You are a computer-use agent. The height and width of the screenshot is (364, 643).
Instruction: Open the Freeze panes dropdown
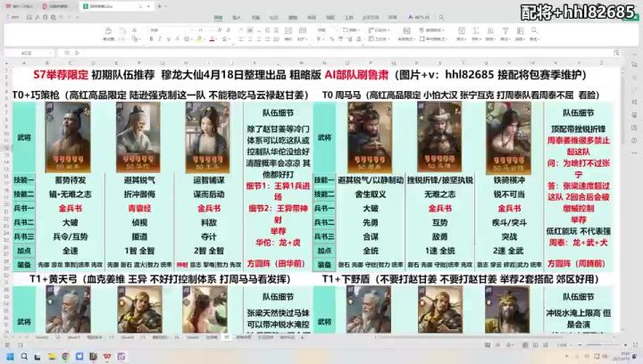coord(520,39)
